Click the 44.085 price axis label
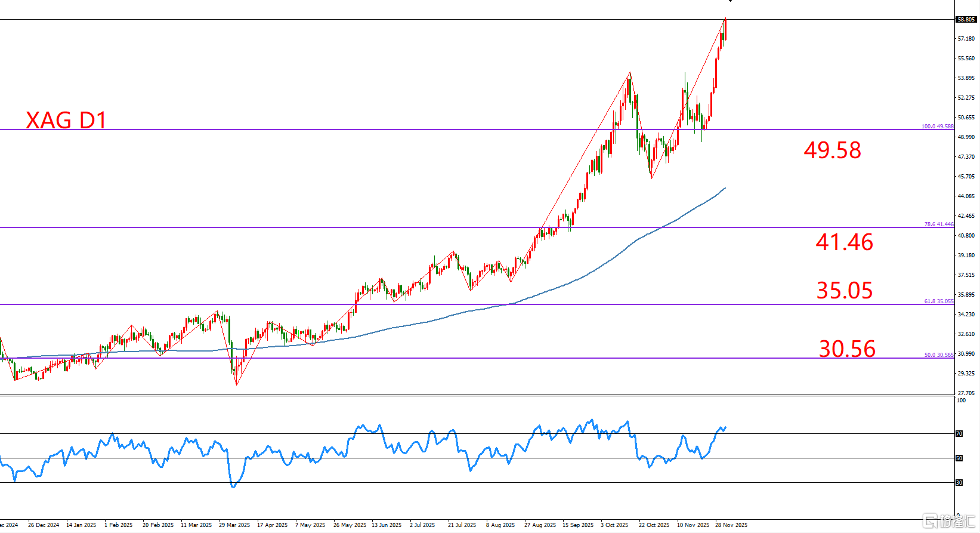Image resolution: width=980 pixels, height=533 pixels. click(966, 196)
